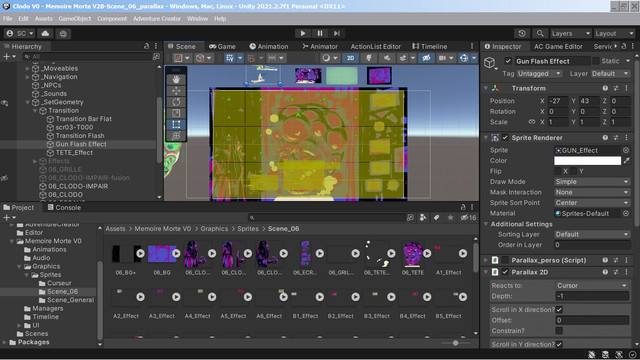Click the global search magnifier icon

tap(540, 33)
